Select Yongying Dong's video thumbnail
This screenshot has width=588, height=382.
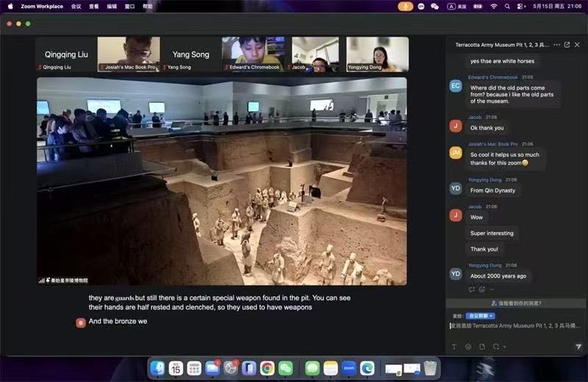(377, 54)
